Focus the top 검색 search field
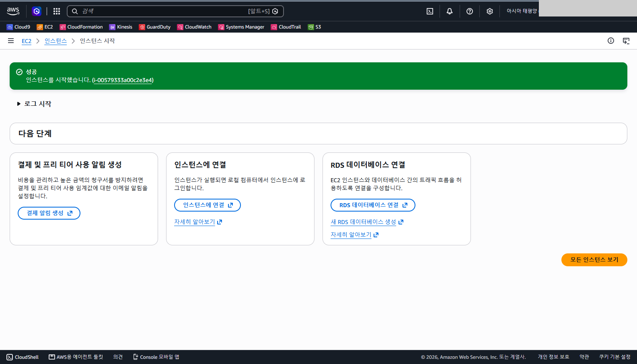 click(x=175, y=11)
